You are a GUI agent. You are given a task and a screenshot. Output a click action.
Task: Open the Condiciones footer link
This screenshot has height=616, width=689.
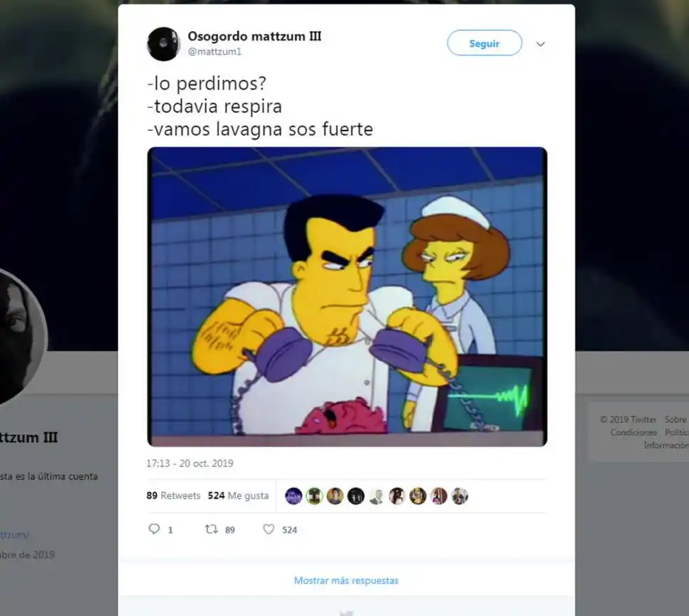[633, 432]
